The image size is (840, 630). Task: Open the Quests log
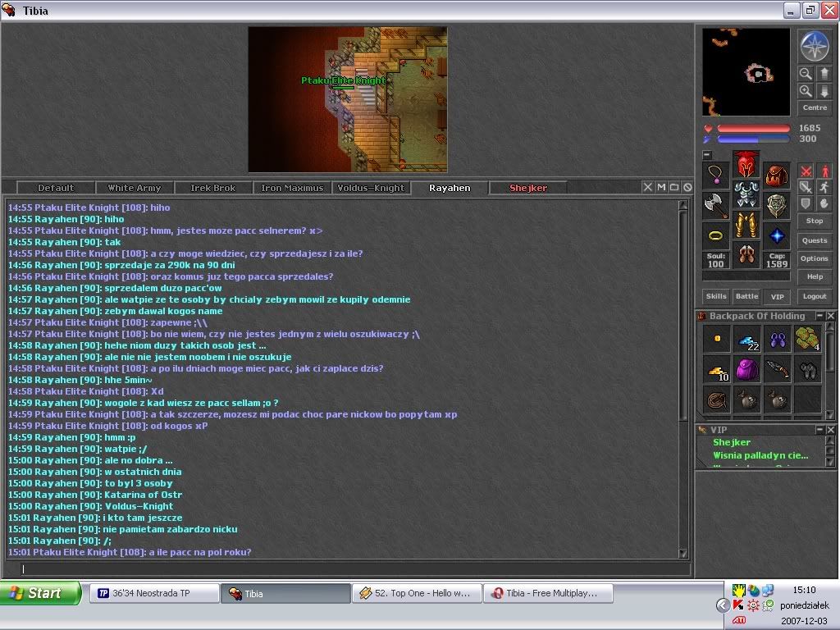[x=815, y=240]
